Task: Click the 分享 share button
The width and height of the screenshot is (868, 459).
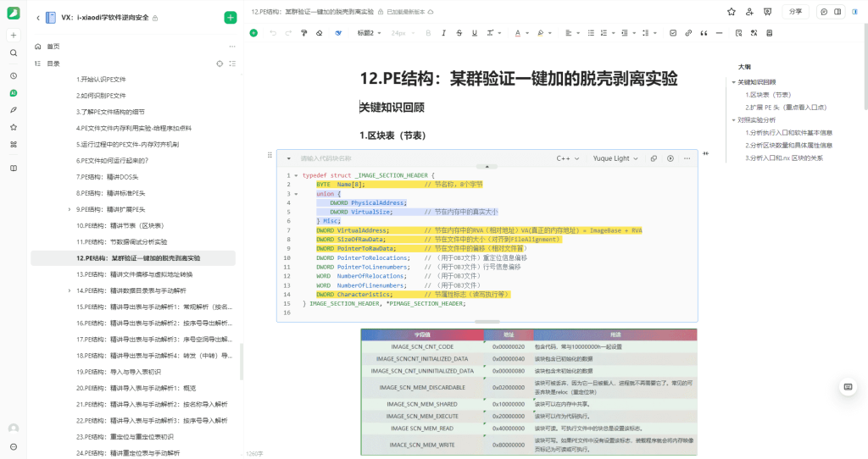Action: tap(794, 12)
